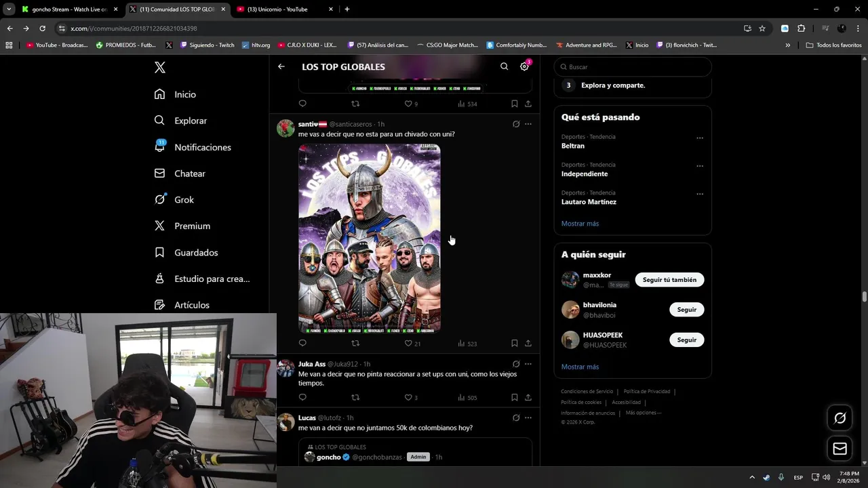Reply to the santicaseros post
868x488 pixels.
302,343
